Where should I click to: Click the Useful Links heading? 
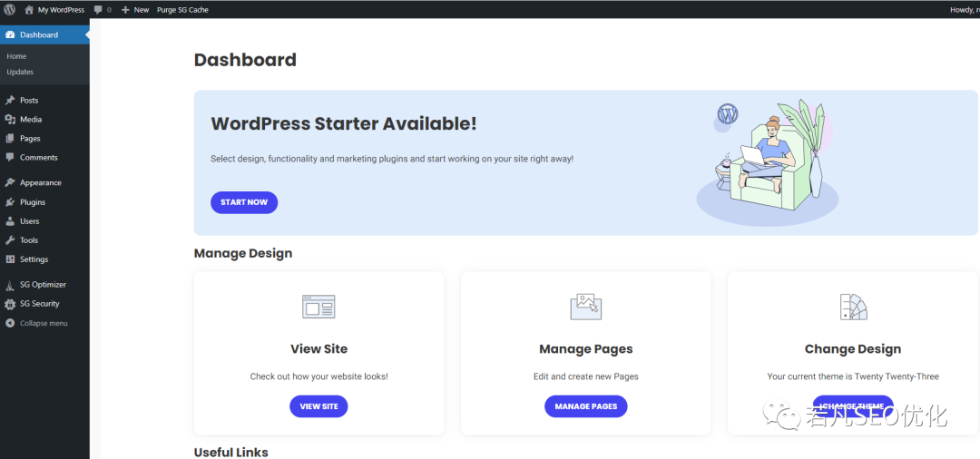pos(231,452)
